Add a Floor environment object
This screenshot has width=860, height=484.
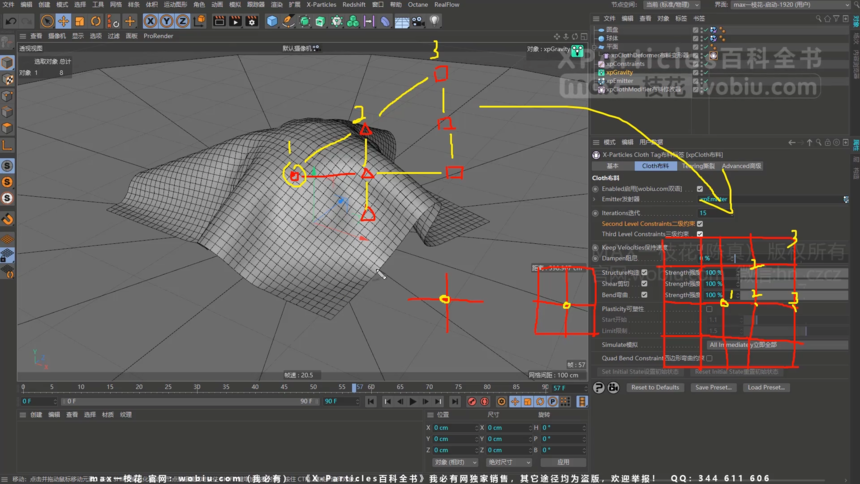(x=401, y=21)
